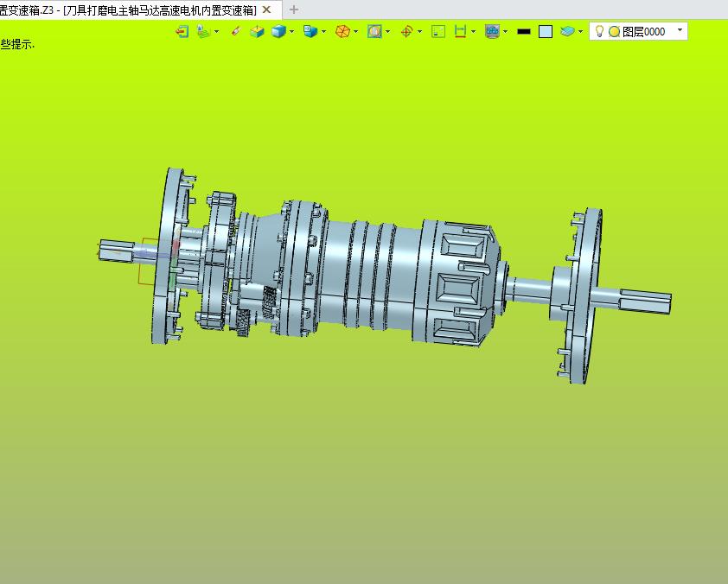Pick the light blue face color swatch
This screenshot has height=584, width=728.
[546, 32]
